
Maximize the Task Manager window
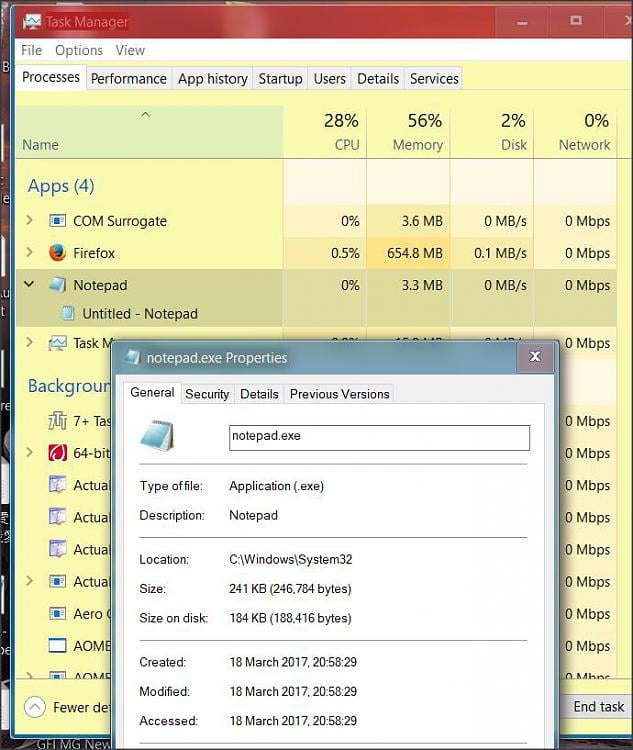click(576, 21)
